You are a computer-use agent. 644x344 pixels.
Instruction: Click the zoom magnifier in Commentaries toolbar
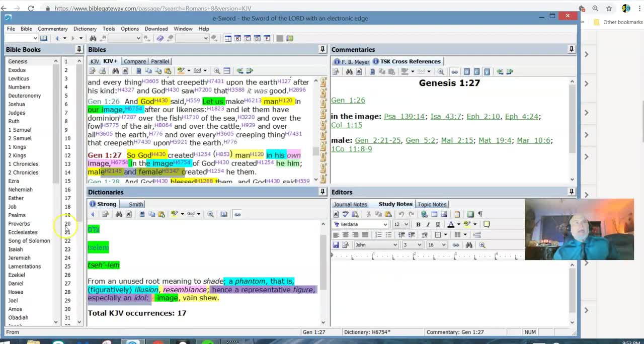pyautogui.click(x=441, y=72)
